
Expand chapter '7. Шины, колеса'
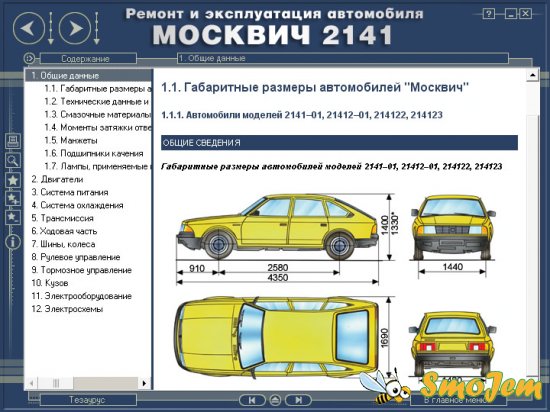63,244
